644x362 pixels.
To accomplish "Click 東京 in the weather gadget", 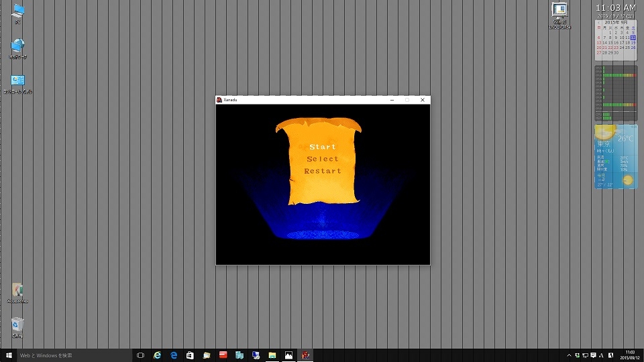I will coord(604,144).
